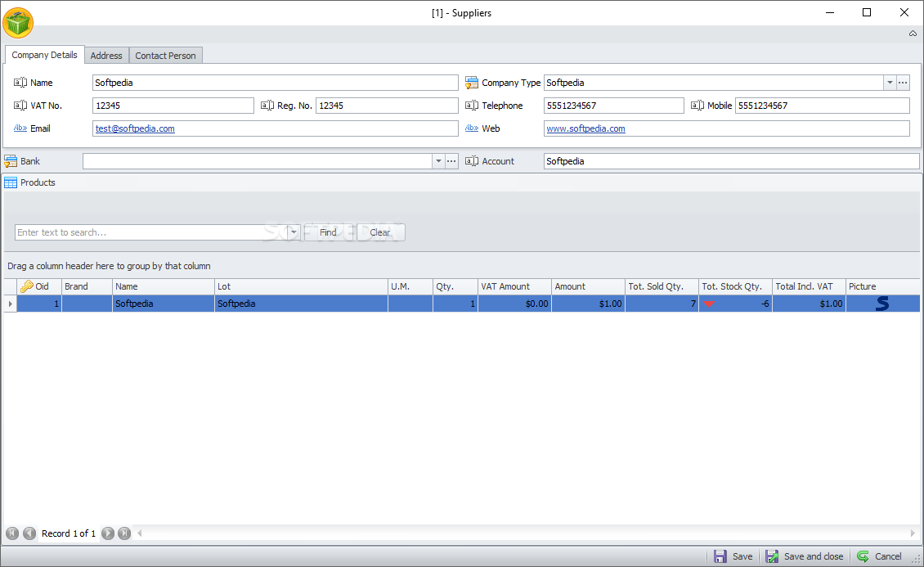The height and width of the screenshot is (567, 924).
Task: Sort by the Oid column header
Action: (39, 286)
